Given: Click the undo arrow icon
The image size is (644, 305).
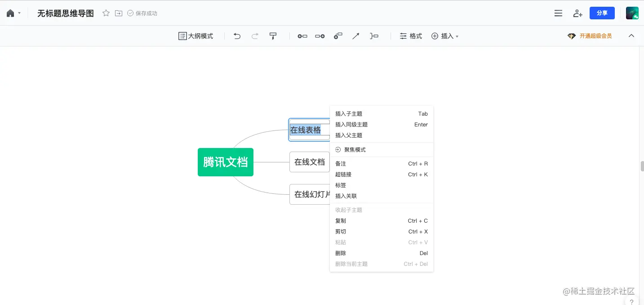Looking at the screenshot, I should pyautogui.click(x=237, y=36).
